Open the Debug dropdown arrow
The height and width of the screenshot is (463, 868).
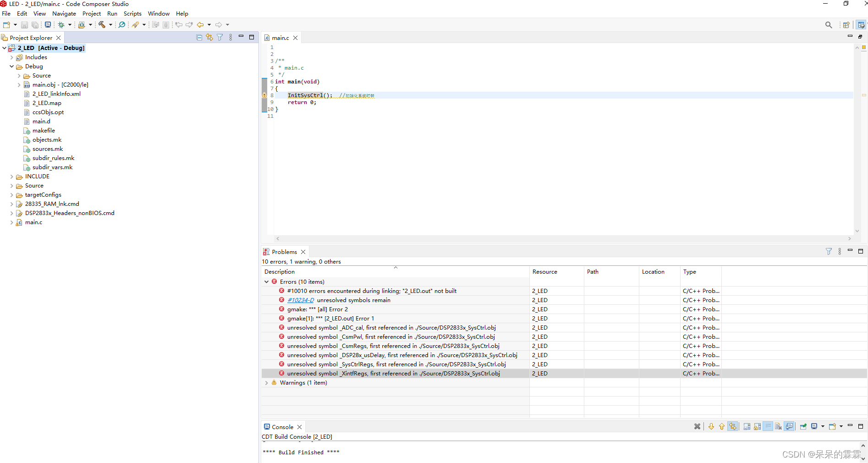click(70, 25)
